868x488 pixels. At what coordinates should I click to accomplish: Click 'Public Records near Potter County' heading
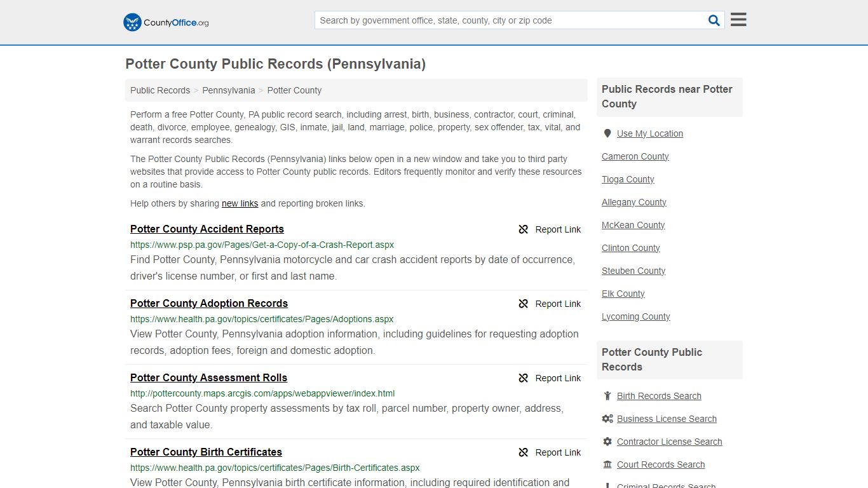pos(667,97)
